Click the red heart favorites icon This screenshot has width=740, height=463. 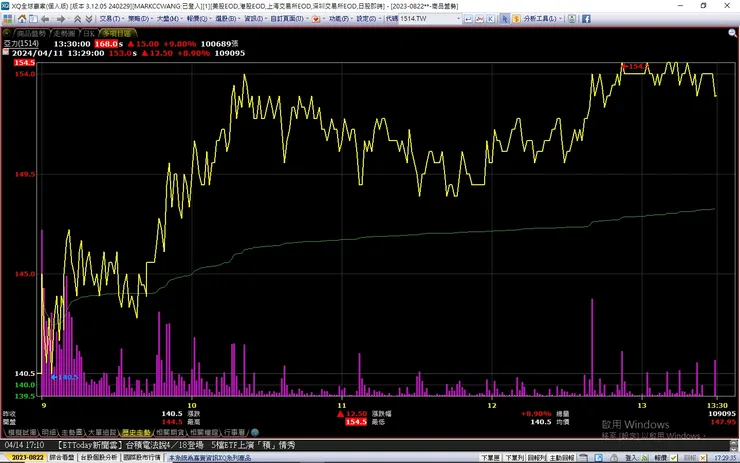[316, 19]
